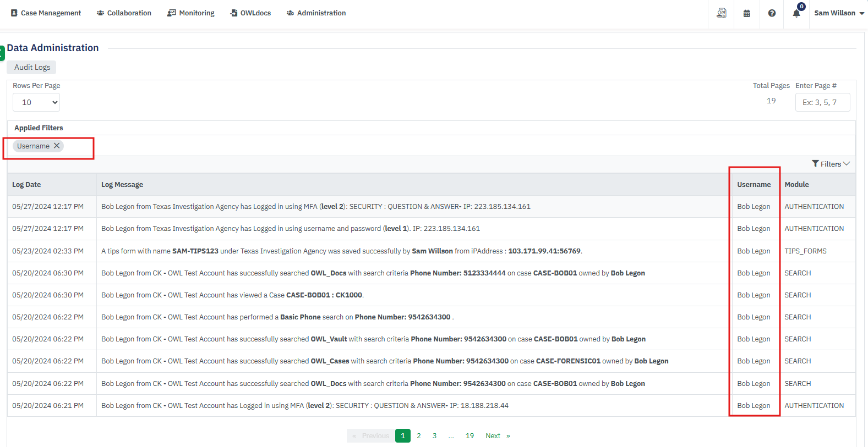The image size is (868, 447).
Task: Click log date 05/23/2024 02:33 PM
Action: pyautogui.click(x=48, y=251)
